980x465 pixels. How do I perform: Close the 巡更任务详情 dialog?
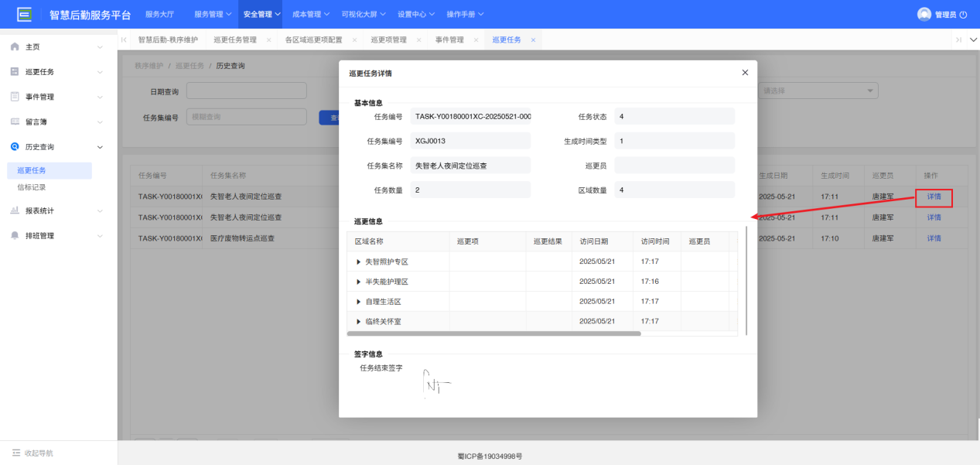point(745,73)
